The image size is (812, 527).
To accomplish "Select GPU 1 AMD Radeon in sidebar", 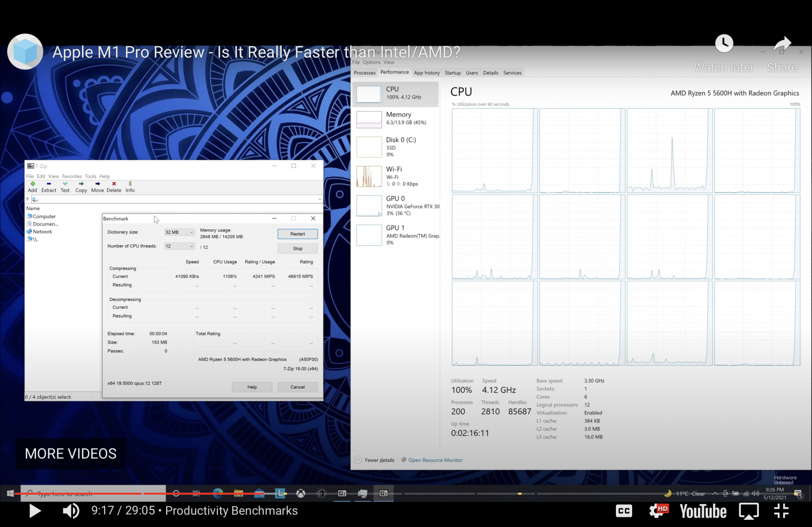I will [x=396, y=235].
